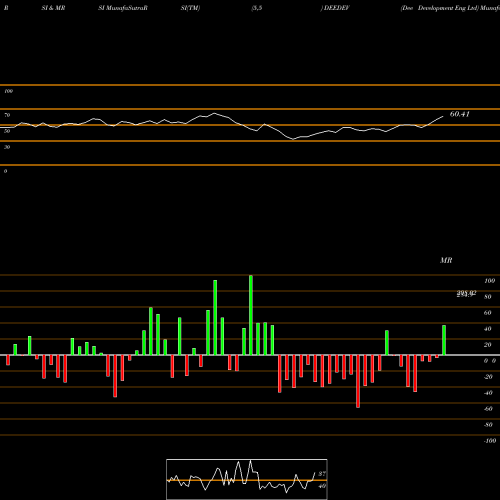Click the last green MR bar
Image resolution: width=500 pixels, height=500 pixels.
[x=444, y=340]
